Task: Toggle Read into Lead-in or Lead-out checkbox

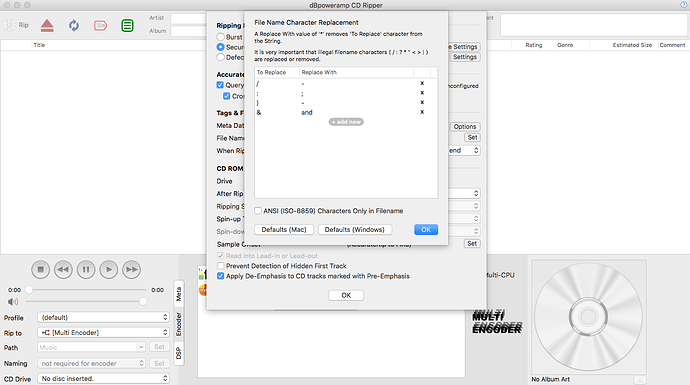Action: (220, 256)
